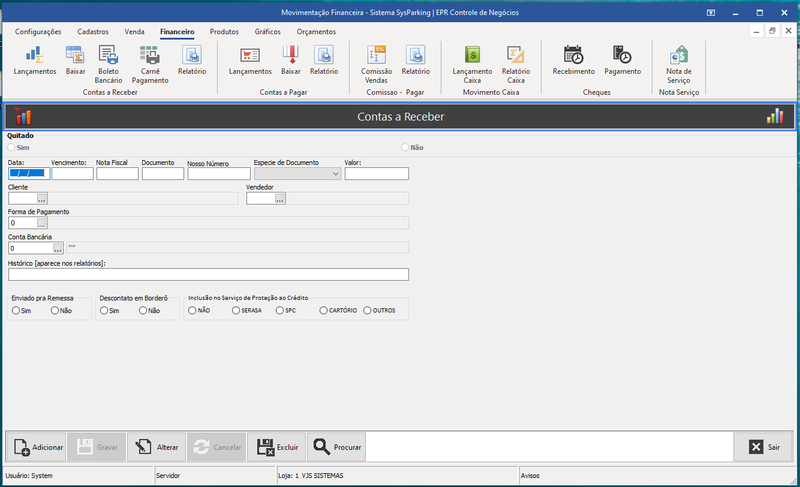Minimize the inner document window
Viewport: 800px width, 487px height.
click(757, 31)
